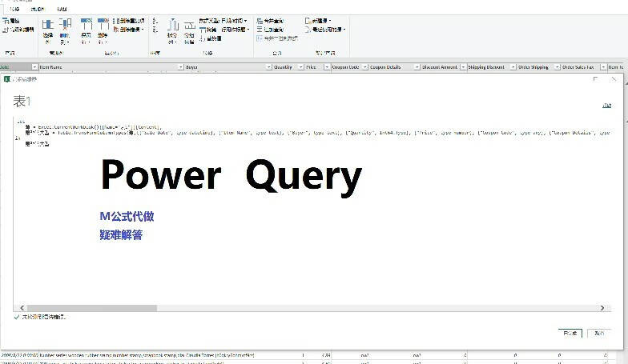Select the Order Shipping column header
Viewport: 628px width, 364px height.
pos(533,67)
